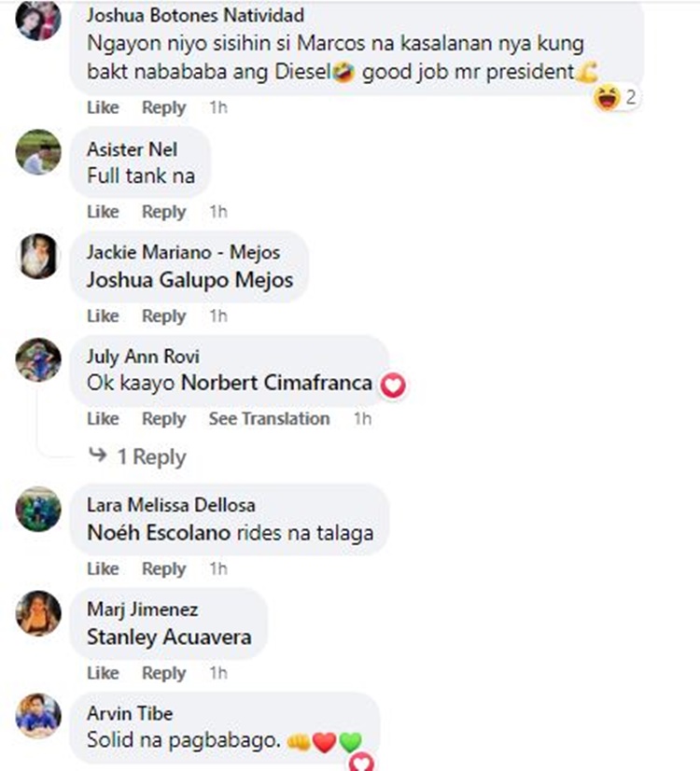This screenshot has width=700, height=771.
Task: Like Asister Nel's Full tank na comment
Action: (x=103, y=212)
